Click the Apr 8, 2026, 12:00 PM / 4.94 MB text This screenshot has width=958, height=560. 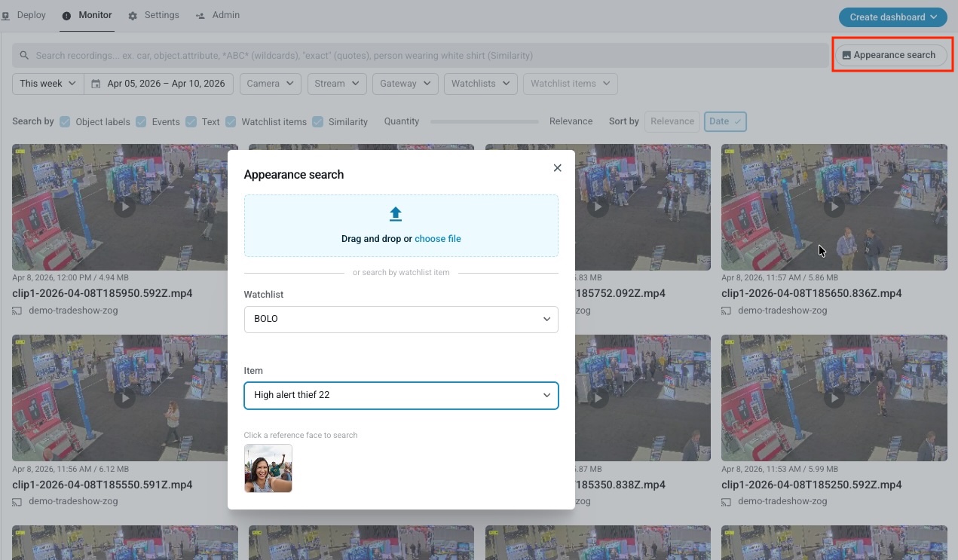[x=71, y=277]
